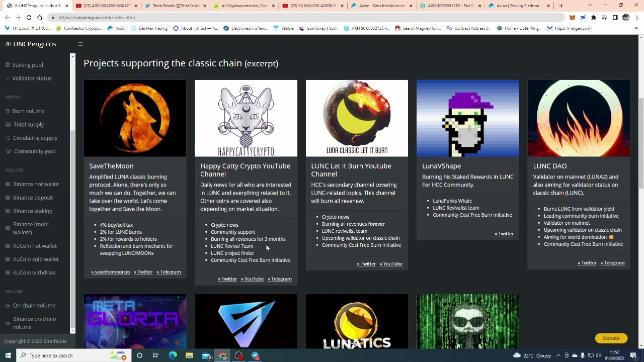Select Circulating supply sidebar item

pyautogui.click(x=35, y=138)
